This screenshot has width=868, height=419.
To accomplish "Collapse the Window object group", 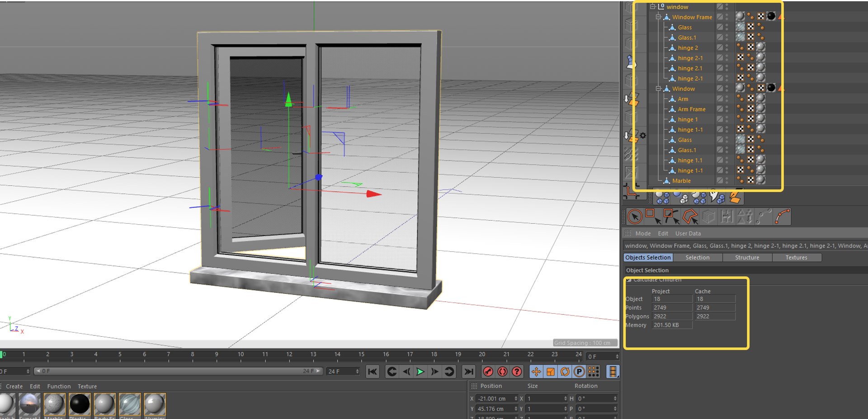I will pyautogui.click(x=658, y=89).
